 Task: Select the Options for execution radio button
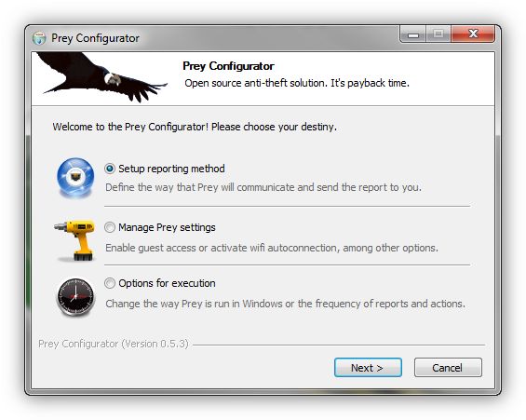pos(110,283)
